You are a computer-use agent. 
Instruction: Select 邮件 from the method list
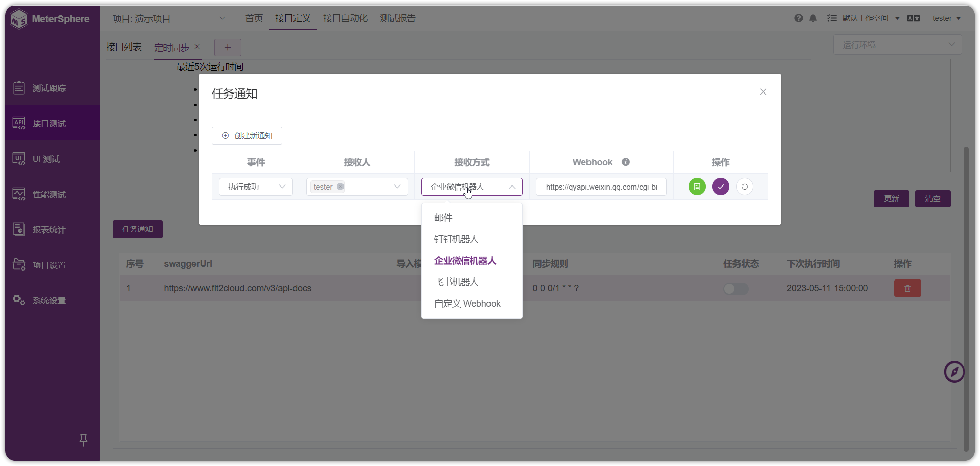click(x=472, y=218)
